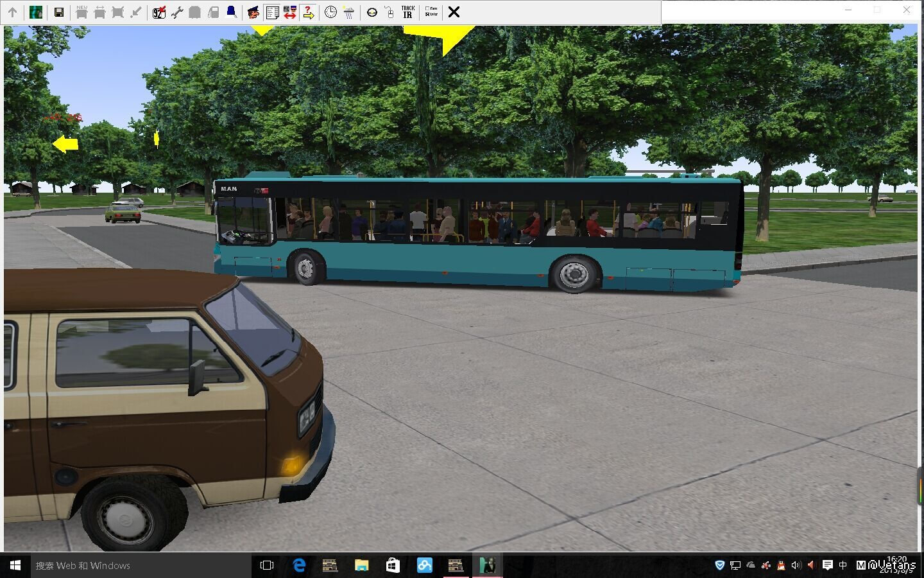The height and width of the screenshot is (578, 924).
Task: Close the toolbar with the black X
Action: [454, 12]
